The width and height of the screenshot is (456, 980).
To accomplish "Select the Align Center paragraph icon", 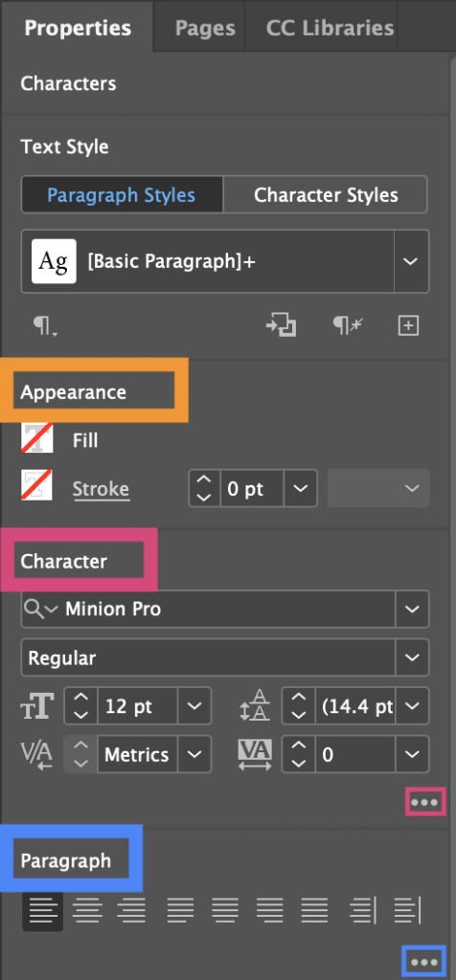I will 87,910.
